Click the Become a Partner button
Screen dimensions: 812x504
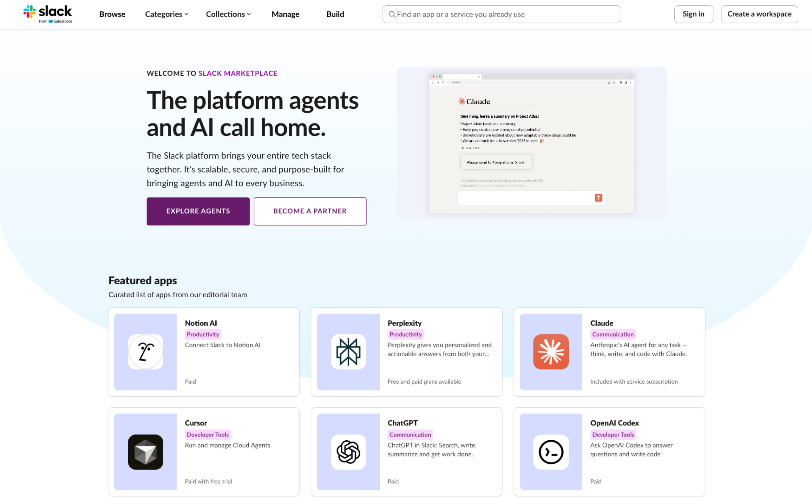click(310, 211)
